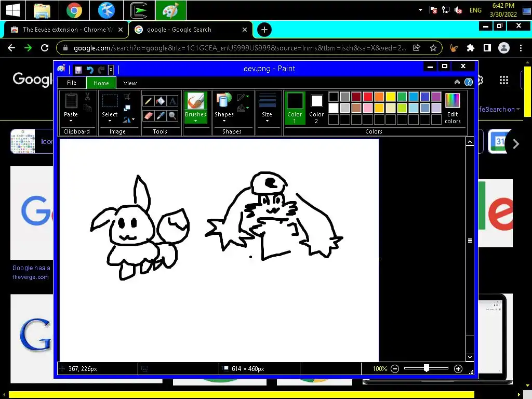Image resolution: width=532 pixels, height=399 pixels.
Task: Click the Edit colors rainbow icon
Action: click(x=453, y=101)
